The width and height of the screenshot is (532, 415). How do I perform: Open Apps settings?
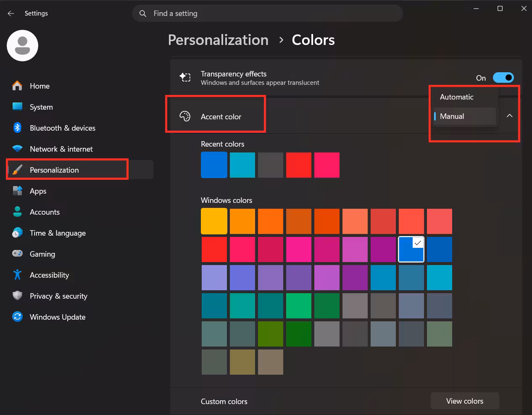tap(80, 191)
